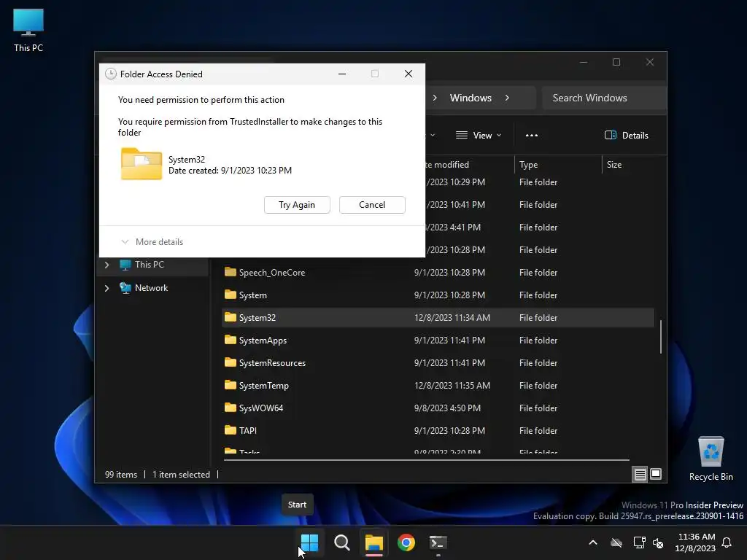Close the Folder Access Denied dialog
The height and width of the screenshot is (560, 747).
click(x=409, y=74)
